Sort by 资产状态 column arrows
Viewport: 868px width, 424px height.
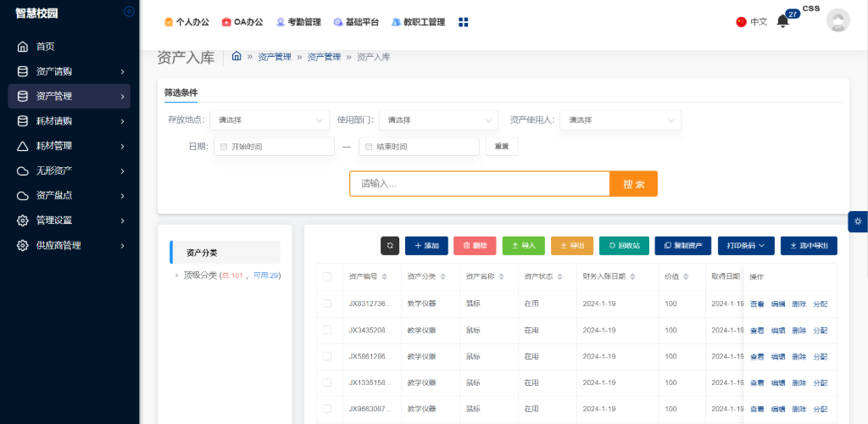tap(559, 276)
